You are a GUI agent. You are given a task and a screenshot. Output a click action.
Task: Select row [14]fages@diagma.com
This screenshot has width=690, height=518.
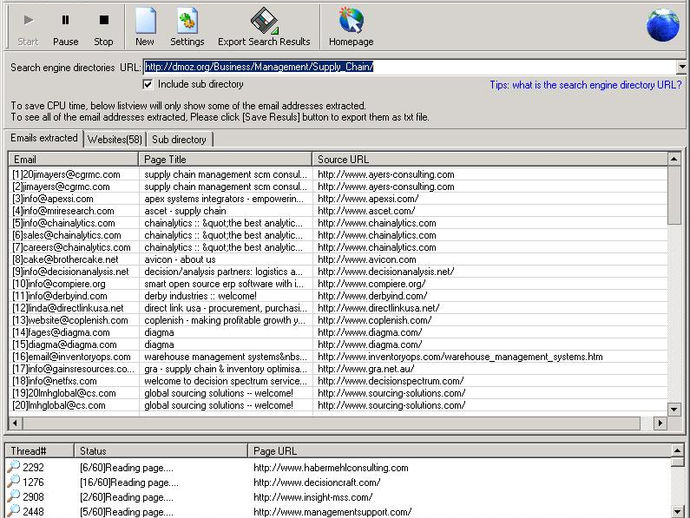tap(338, 332)
